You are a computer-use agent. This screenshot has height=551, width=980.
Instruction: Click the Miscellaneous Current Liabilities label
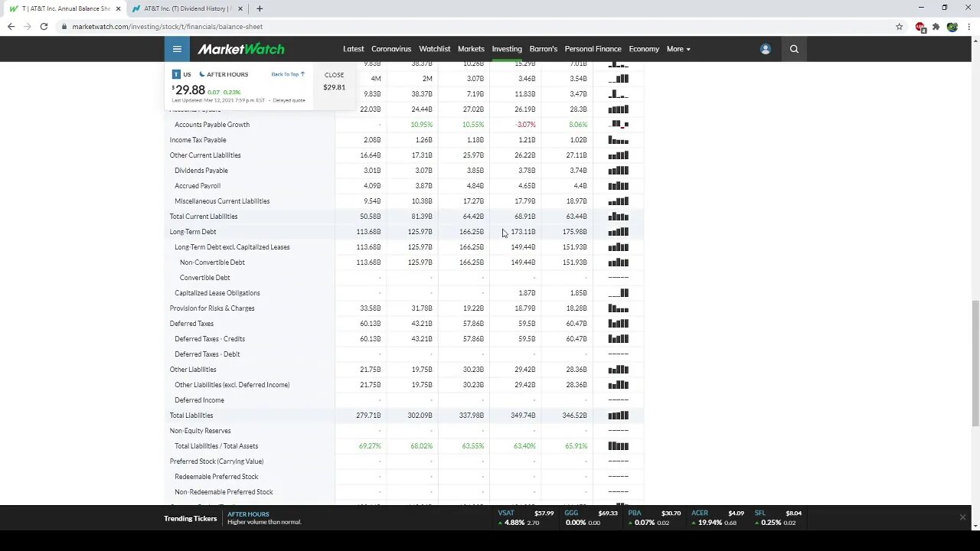click(222, 201)
